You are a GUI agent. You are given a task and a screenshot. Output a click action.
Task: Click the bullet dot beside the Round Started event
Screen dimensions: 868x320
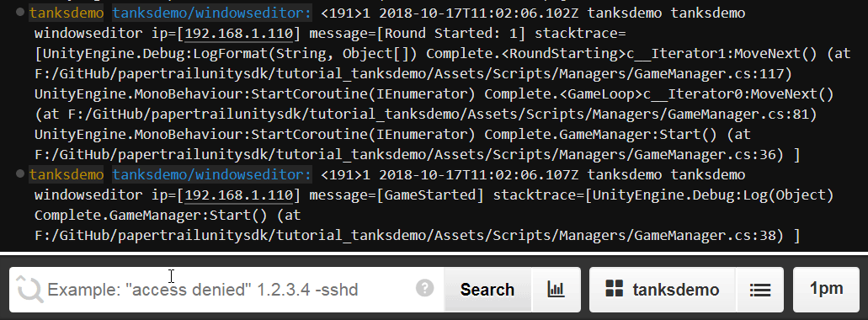point(20,12)
